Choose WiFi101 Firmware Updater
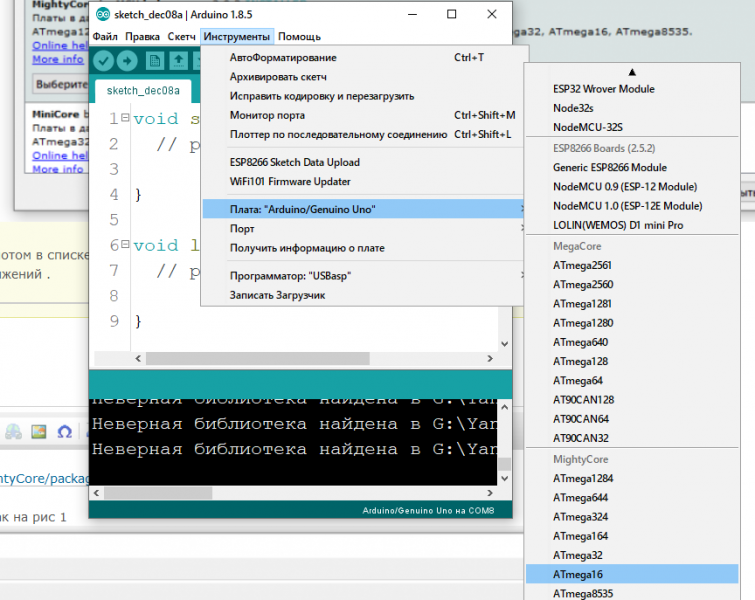Viewport: 755px width, 600px height. [x=363, y=182]
